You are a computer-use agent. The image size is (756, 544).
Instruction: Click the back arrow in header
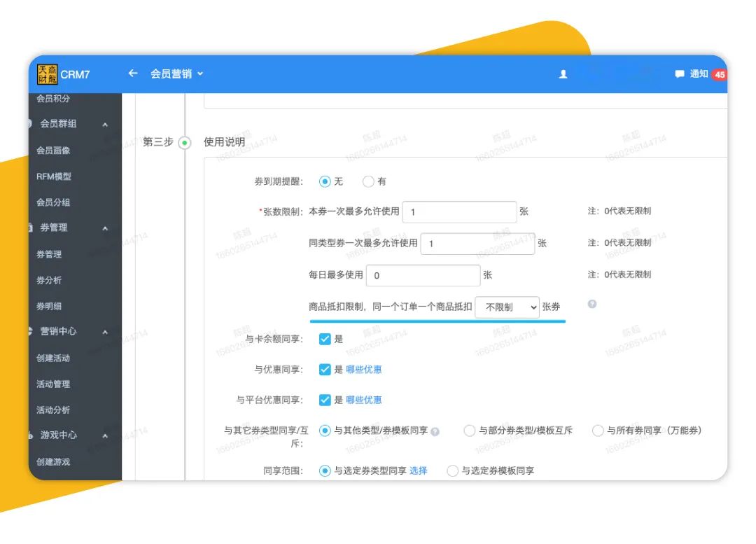click(133, 74)
